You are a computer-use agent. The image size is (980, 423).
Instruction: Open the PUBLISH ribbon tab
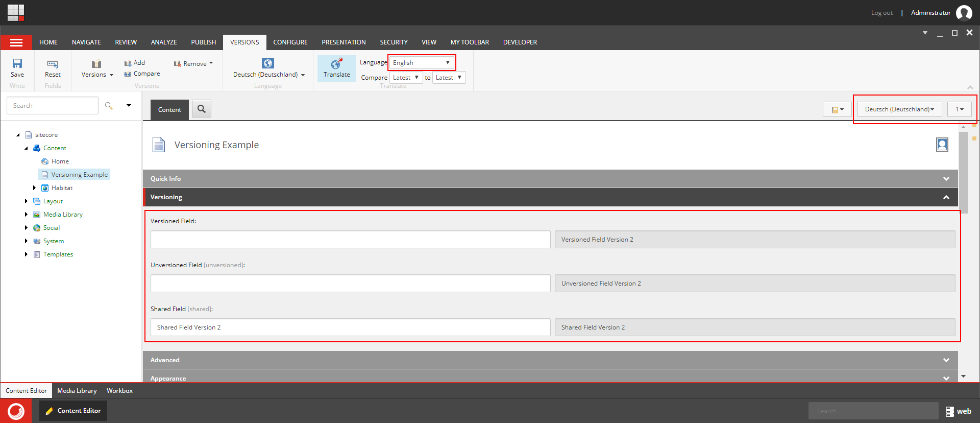[204, 42]
